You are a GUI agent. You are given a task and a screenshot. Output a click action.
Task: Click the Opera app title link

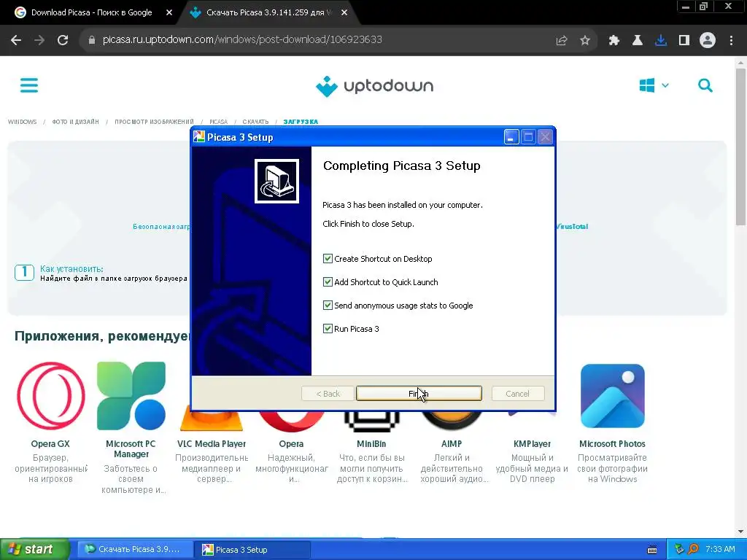click(x=291, y=444)
